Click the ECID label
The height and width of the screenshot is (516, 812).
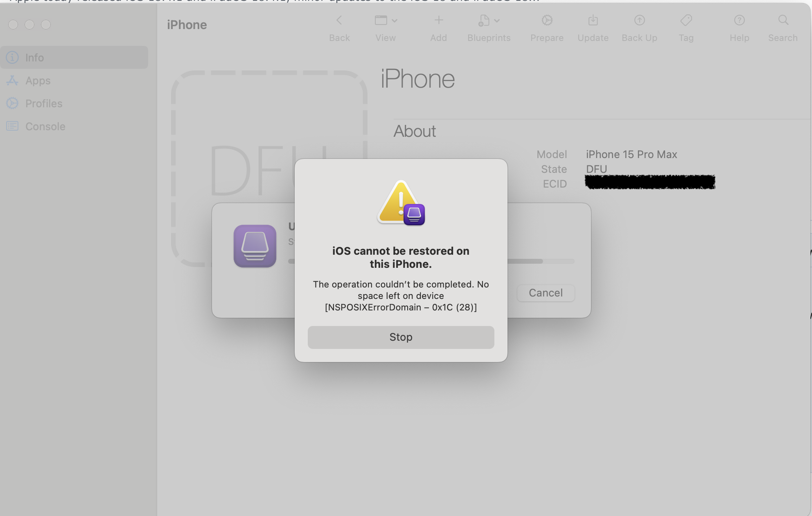[555, 184]
